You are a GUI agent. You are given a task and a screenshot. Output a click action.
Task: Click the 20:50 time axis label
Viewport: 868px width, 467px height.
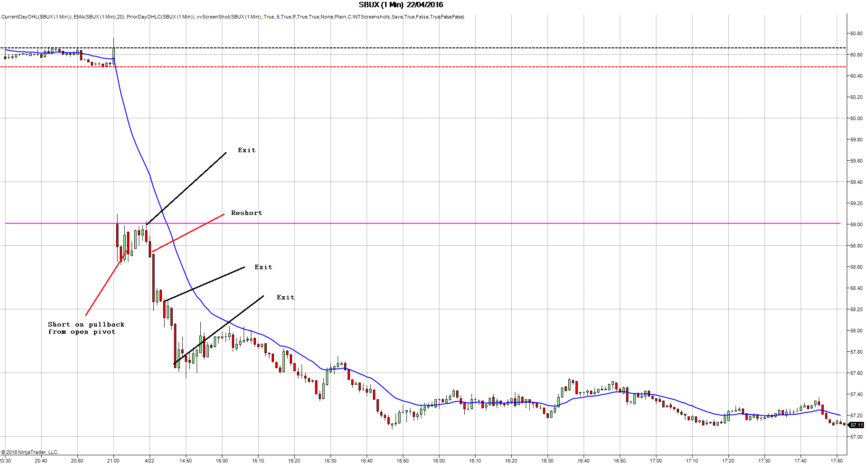pos(77,461)
